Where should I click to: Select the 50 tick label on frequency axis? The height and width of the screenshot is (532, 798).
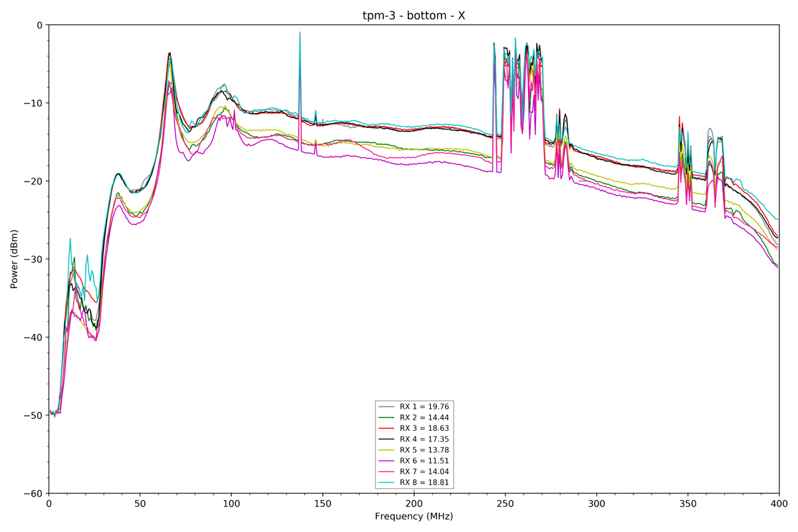pyautogui.click(x=140, y=504)
